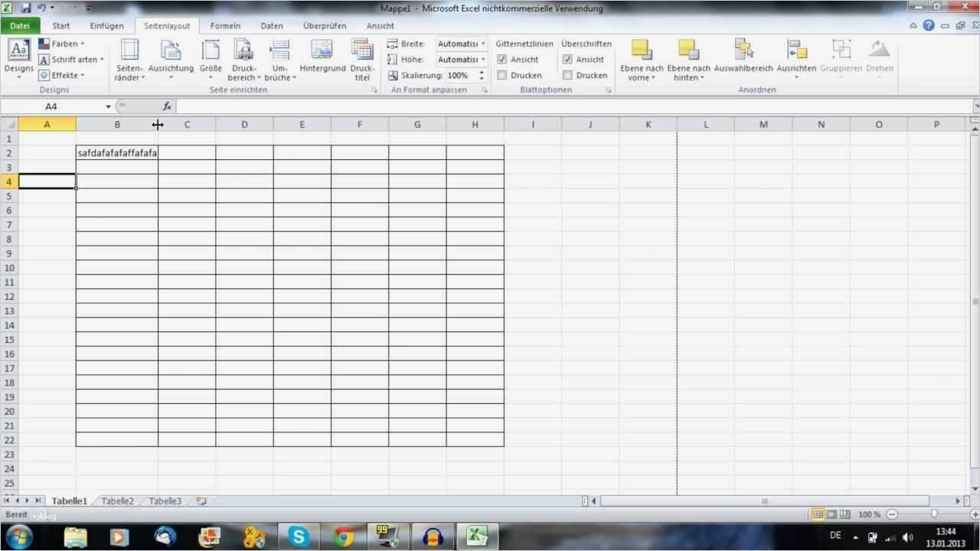
Task: Select the Tabelle2 sheet tab
Action: coord(116,500)
